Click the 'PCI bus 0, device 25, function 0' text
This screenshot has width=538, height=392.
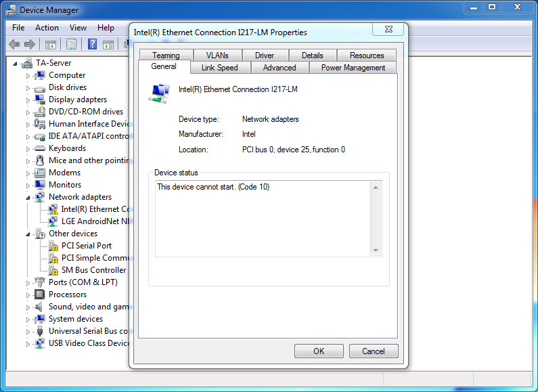(293, 150)
